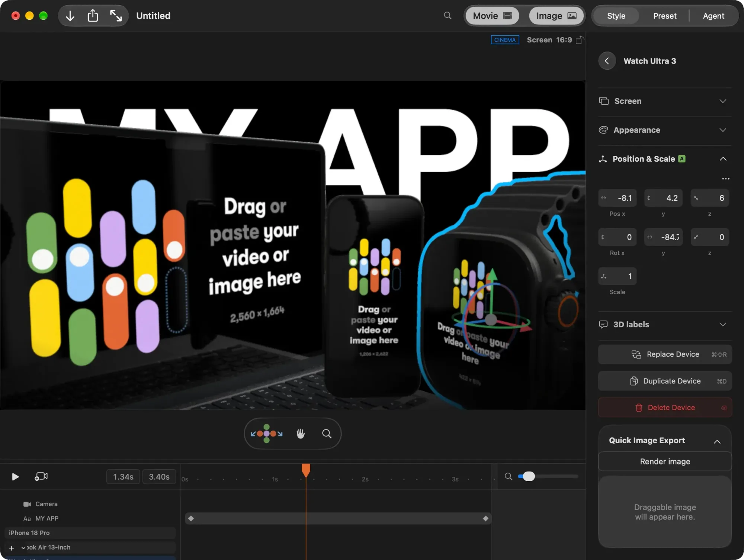This screenshot has height=560, width=744.
Task: Click the 3D gizmo on the watch
Action: point(491,319)
